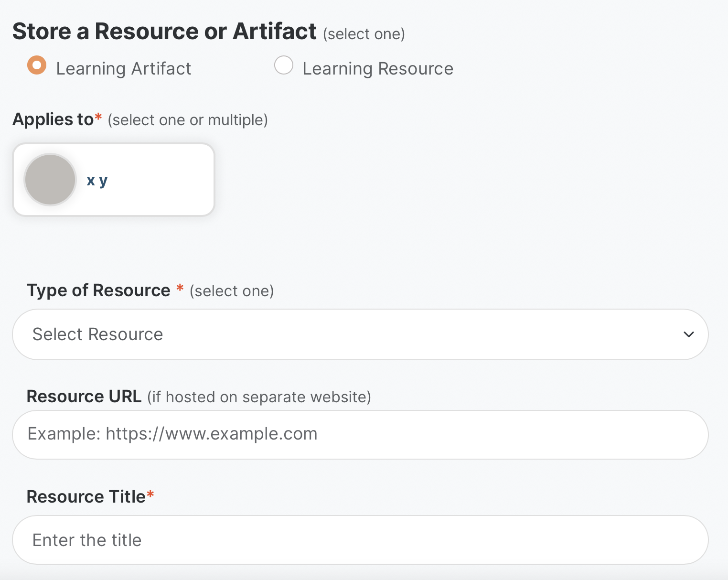Click the "Type of Resource" field label
The height and width of the screenshot is (580, 728).
coord(98,290)
